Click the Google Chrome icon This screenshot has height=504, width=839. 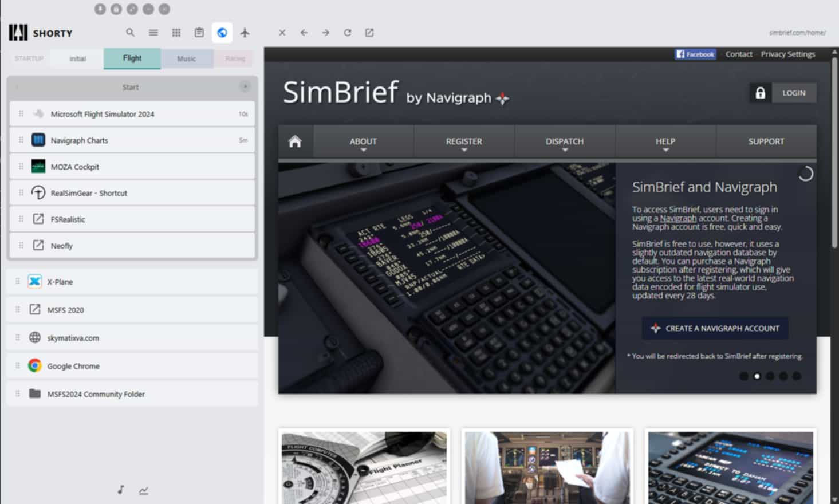point(35,365)
